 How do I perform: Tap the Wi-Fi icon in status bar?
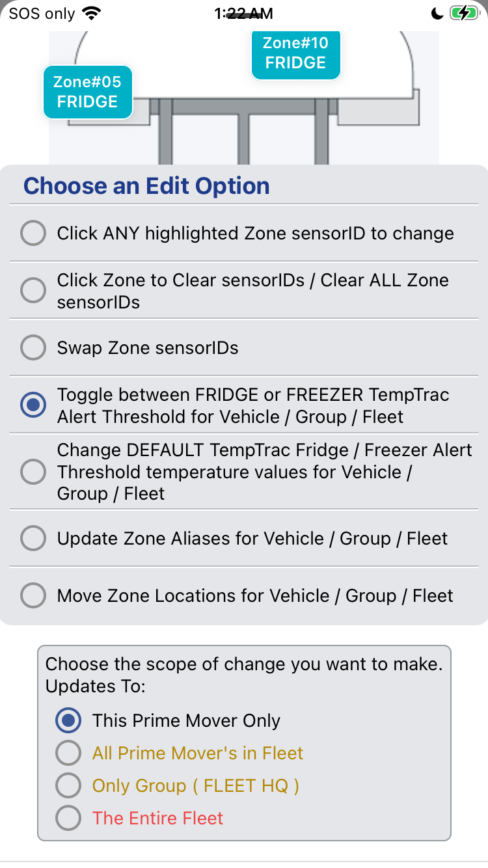(x=93, y=13)
